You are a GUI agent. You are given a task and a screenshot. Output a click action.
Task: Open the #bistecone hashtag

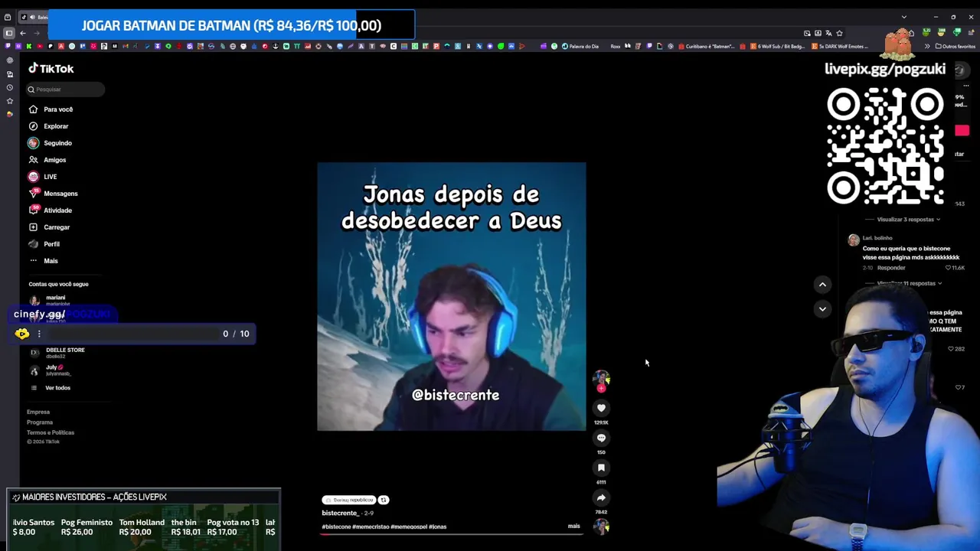(x=336, y=527)
